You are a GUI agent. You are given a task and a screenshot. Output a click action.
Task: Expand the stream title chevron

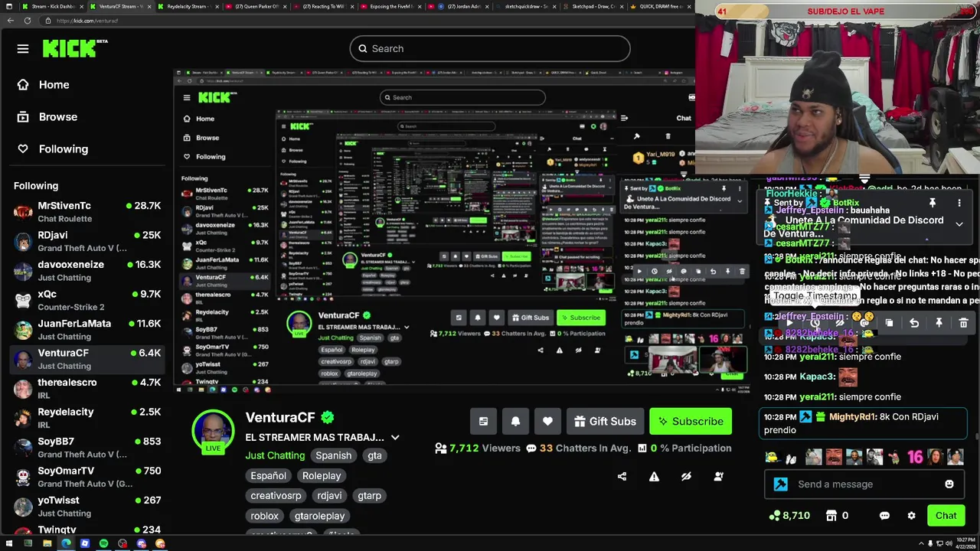(395, 438)
